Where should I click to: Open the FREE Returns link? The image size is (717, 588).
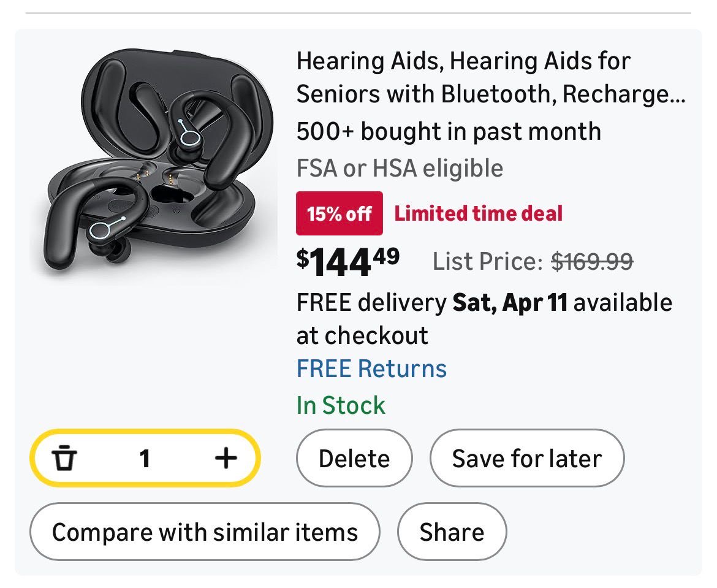tap(371, 368)
